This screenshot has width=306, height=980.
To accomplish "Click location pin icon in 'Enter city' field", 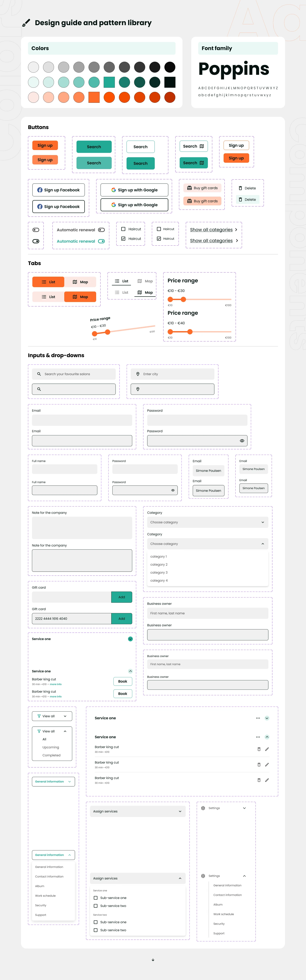I will pos(138,374).
